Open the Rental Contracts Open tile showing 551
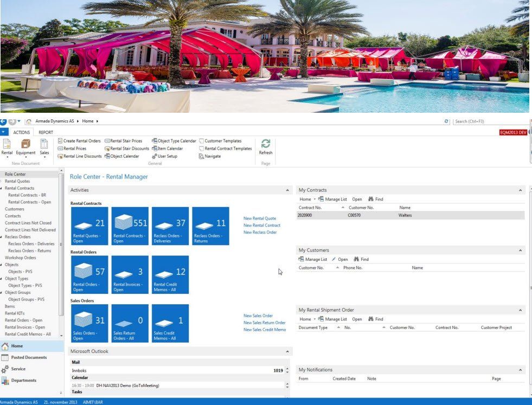 coord(130,226)
